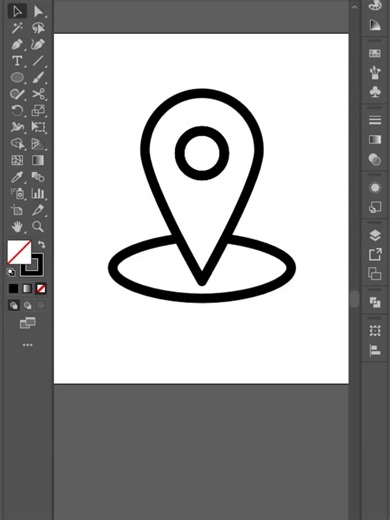
Task: Pick the Shape Builder tool
Action: pos(17,144)
